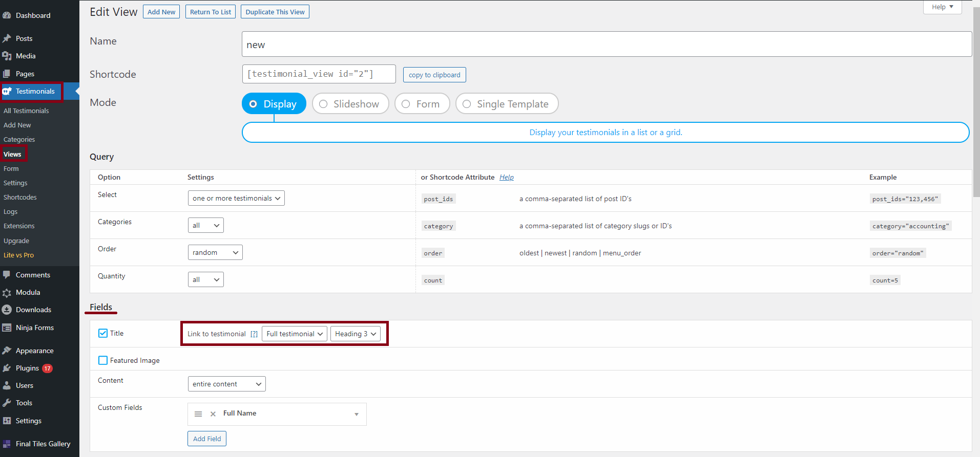The image size is (980, 457).
Task: Open the Help dropdown tab
Action: (x=942, y=7)
